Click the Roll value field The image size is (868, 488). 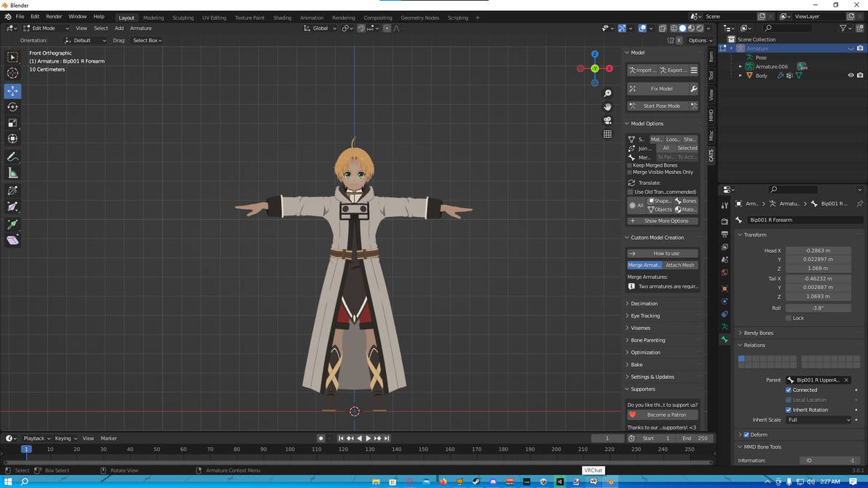tap(818, 308)
